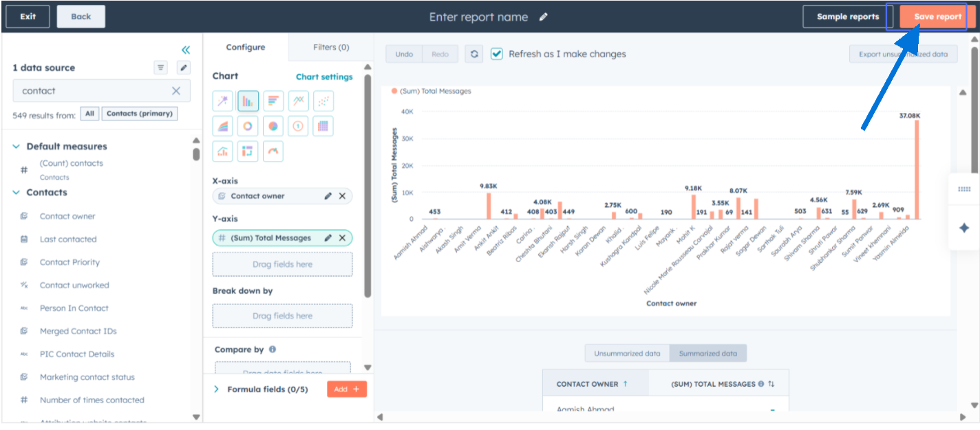Click the Save report button
Viewport: 980px width, 430px height.
pos(937,17)
